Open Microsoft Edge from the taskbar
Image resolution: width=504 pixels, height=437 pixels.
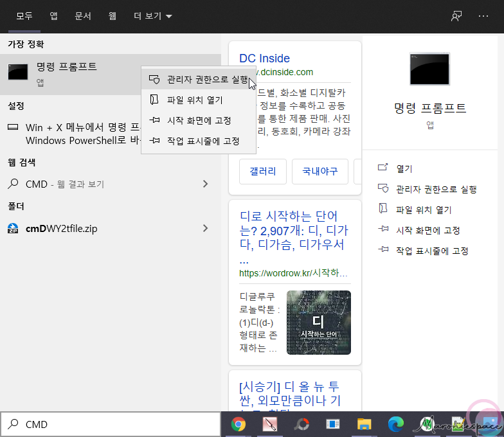396,424
